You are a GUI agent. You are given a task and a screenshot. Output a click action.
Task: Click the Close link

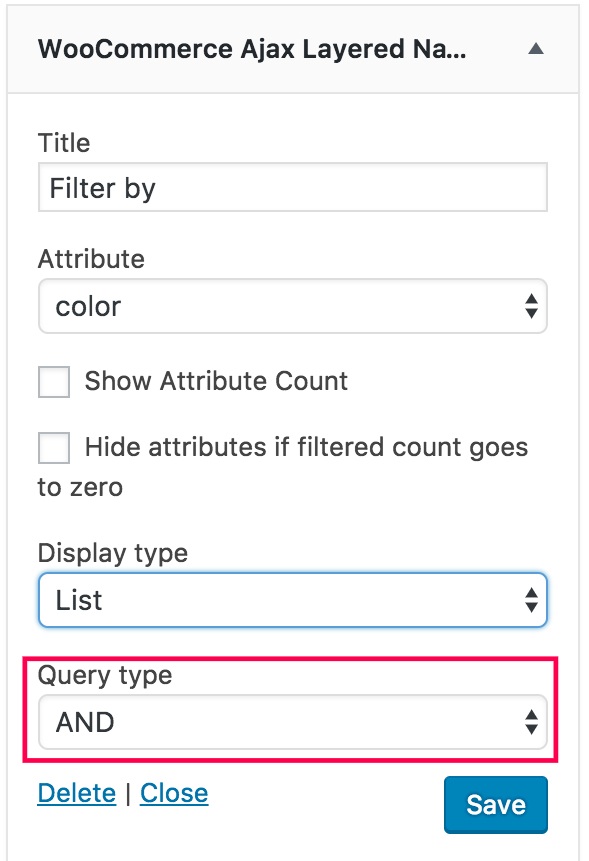(174, 793)
